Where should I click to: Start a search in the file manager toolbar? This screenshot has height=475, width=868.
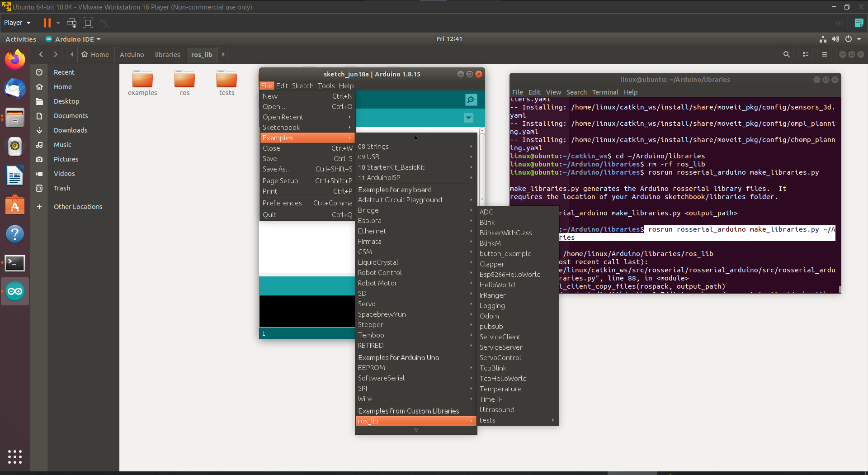(x=787, y=54)
